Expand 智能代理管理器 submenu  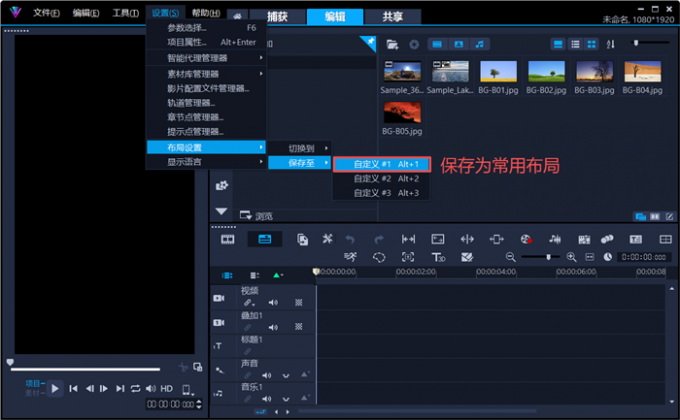(206, 58)
